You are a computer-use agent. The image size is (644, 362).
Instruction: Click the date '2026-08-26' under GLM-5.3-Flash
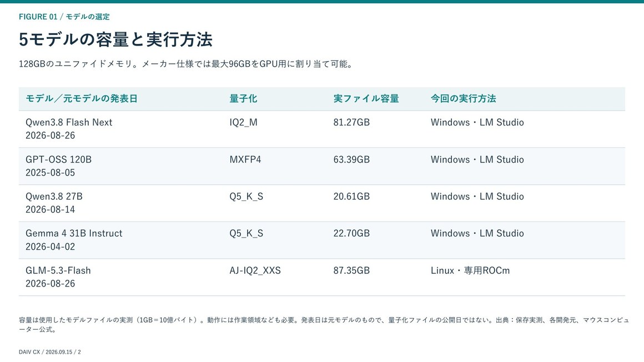(x=50, y=284)
